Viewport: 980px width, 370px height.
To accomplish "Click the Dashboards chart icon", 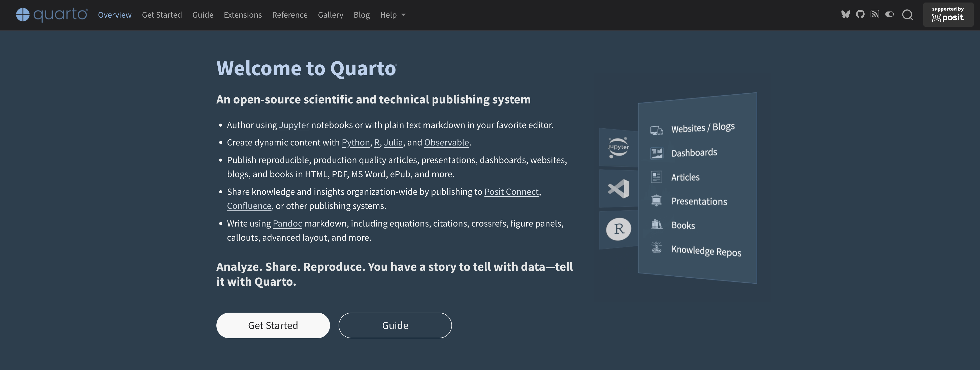I will point(656,154).
